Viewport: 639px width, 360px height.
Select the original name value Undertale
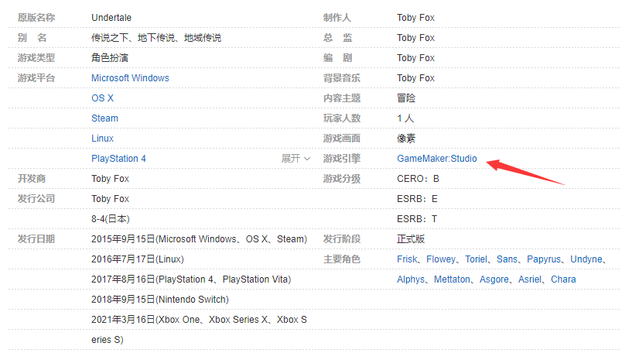111,18
